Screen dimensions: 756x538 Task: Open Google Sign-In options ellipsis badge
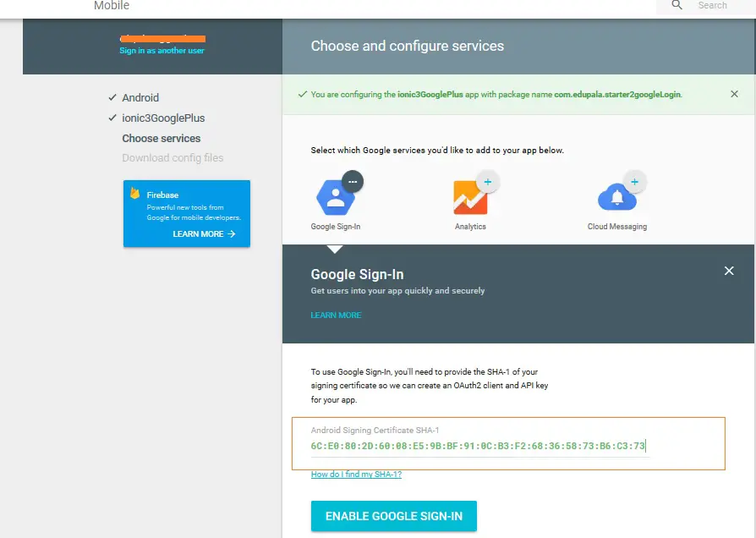[353, 181]
